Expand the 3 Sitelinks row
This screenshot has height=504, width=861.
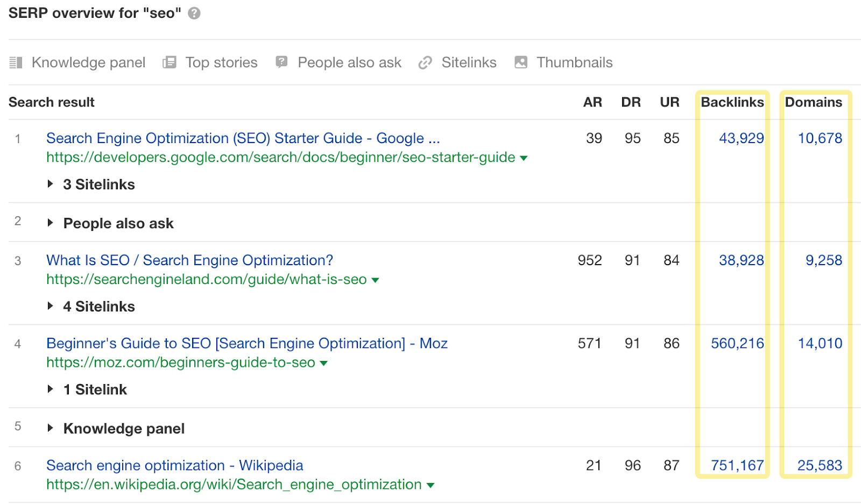51,184
